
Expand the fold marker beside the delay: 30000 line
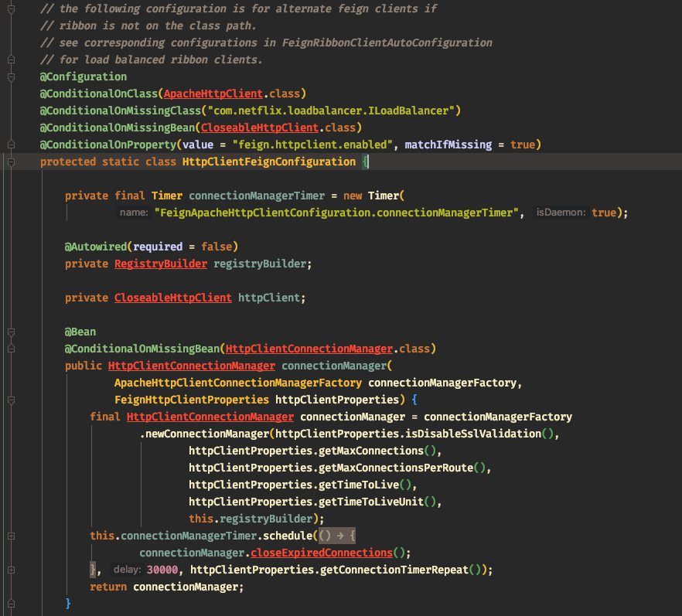tap(12, 570)
